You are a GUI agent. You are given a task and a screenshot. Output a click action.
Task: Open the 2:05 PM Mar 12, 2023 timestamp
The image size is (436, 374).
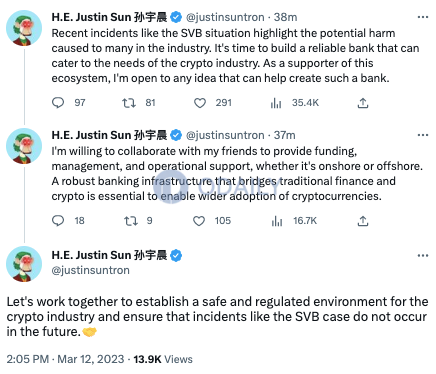point(65,359)
